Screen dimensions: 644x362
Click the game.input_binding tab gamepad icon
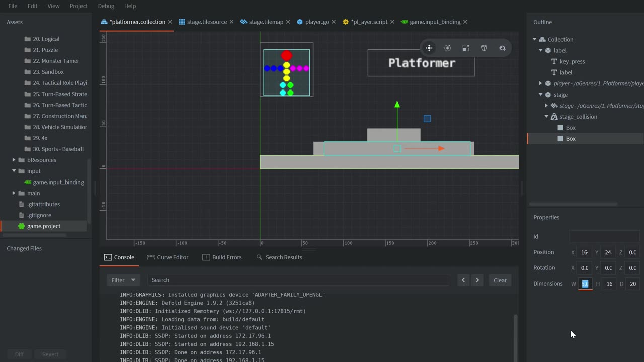(x=405, y=22)
